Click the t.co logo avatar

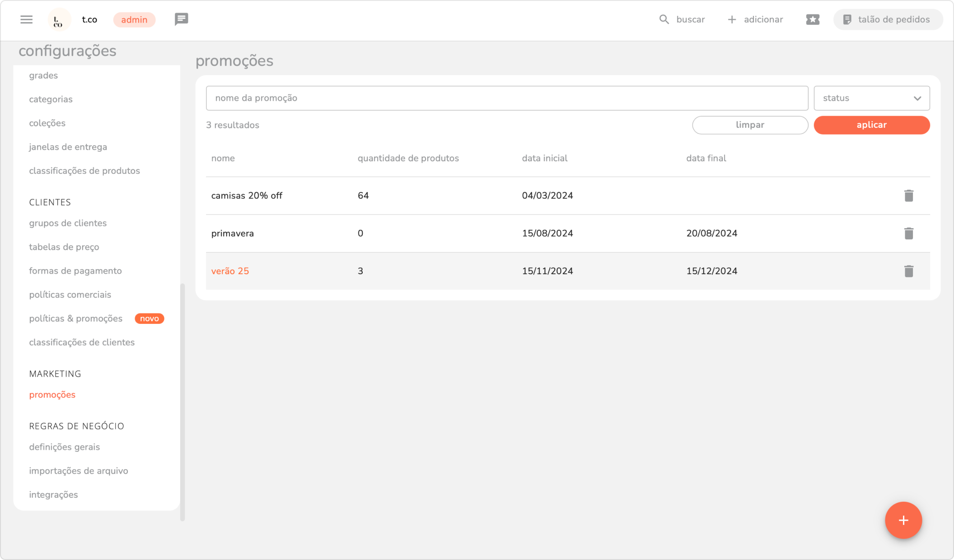point(59,19)
